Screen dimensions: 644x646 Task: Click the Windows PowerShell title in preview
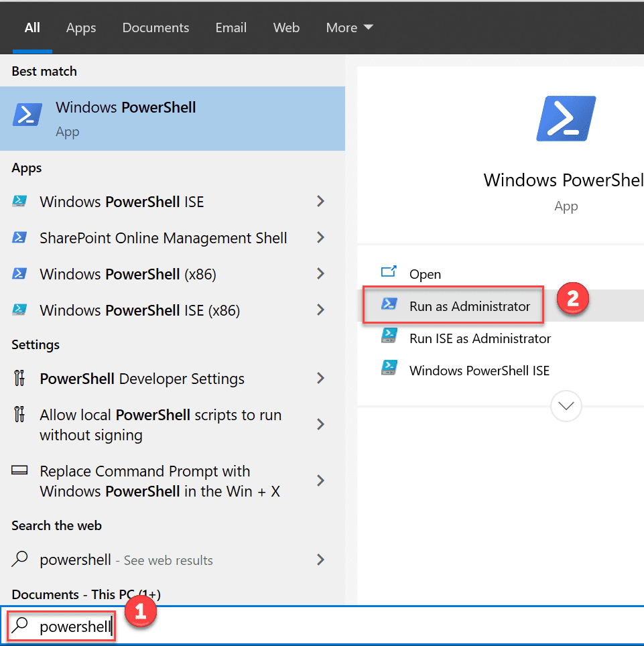564,180
